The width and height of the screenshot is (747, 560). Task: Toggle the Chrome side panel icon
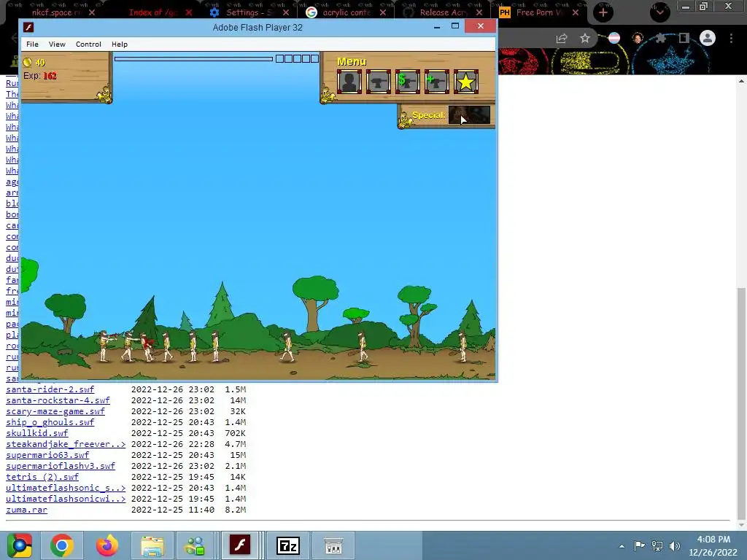pyautogui.click(x=684, y=38)
